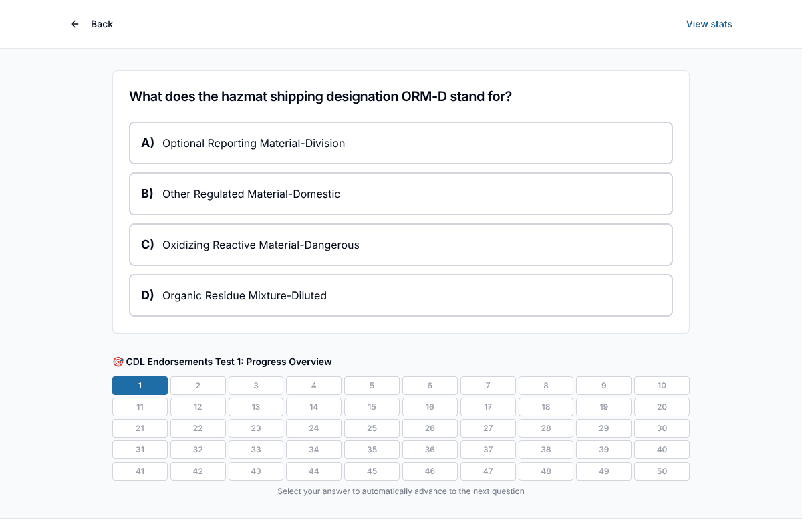Image resolution: width=812 pixels, height=528 pixels.
Task: Open question 18 tile
Action: (546, 407)
